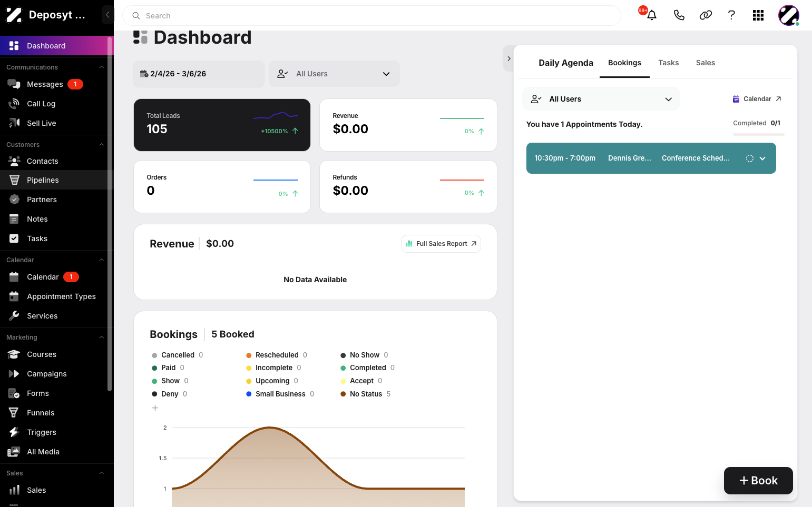Add a booking status with plus icon
The width and height of the screenshot is (812, 507).
coord(155,408)
